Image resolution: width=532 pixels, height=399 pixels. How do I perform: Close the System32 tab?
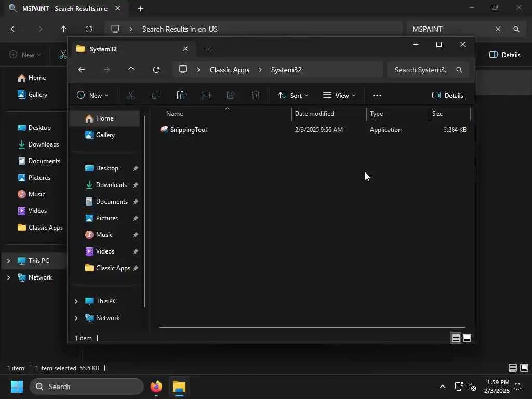click(185, 49)
